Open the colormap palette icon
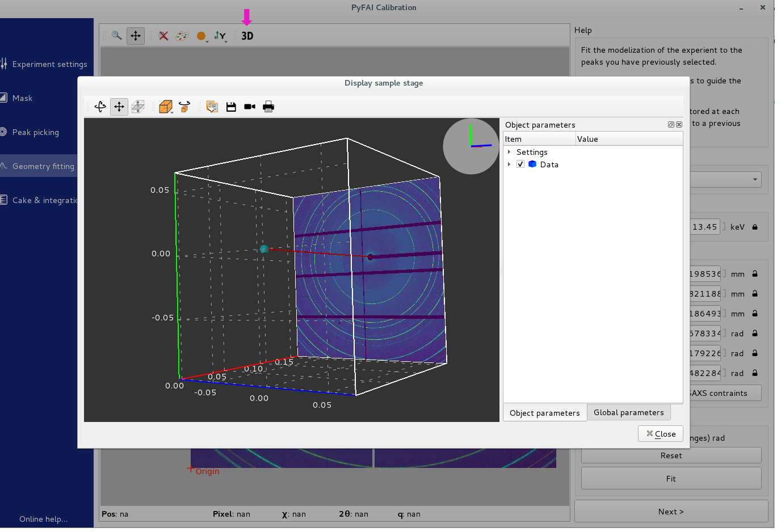This screenshot has height=532, width=781. (x=182, y=36)
